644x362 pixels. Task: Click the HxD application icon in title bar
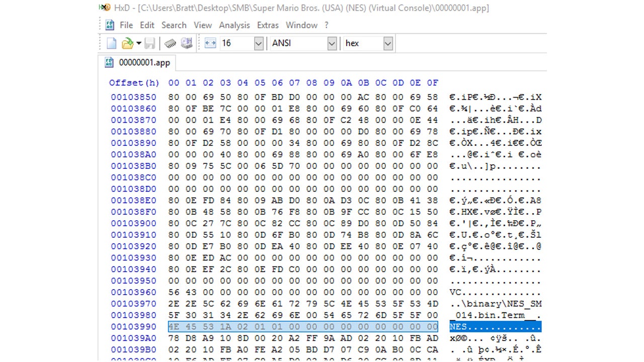[x=104, y=8]
